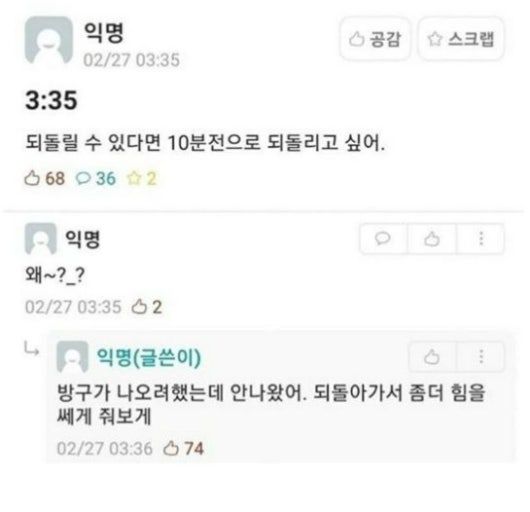Click the speech-bubble comment count 36
This screenshot has width=530, height=512.
96,178
